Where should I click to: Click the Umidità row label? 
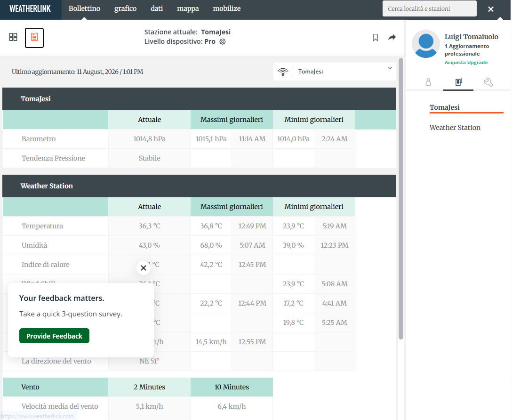(34, 245)
